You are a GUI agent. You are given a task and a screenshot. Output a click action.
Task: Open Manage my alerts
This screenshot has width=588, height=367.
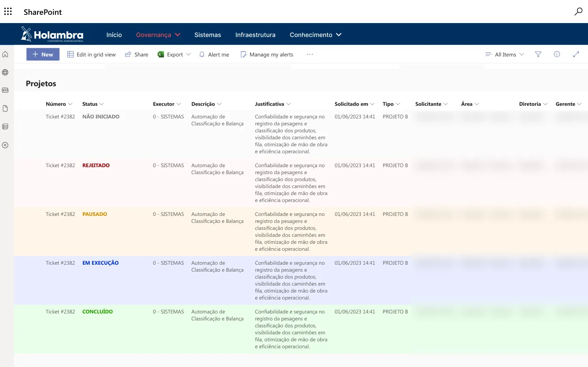(x=267, y=54)
